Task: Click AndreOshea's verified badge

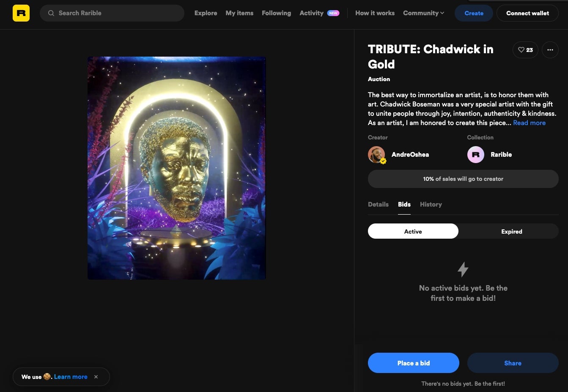Action: (383, 161)
